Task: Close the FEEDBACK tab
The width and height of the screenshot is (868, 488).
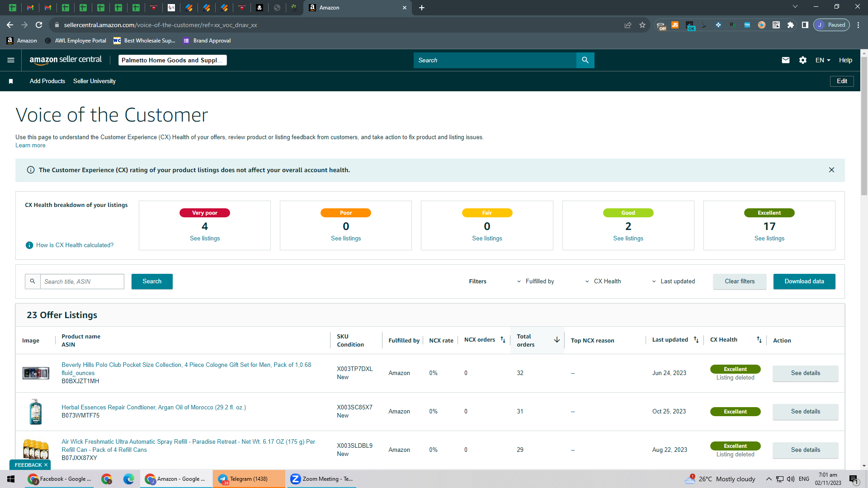Action: click(46, 465)
